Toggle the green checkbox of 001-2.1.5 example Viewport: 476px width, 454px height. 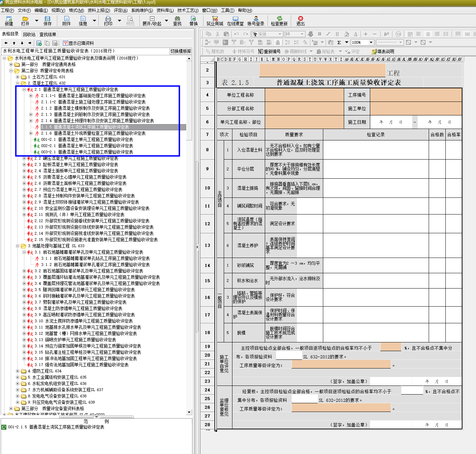click(4, 427)
